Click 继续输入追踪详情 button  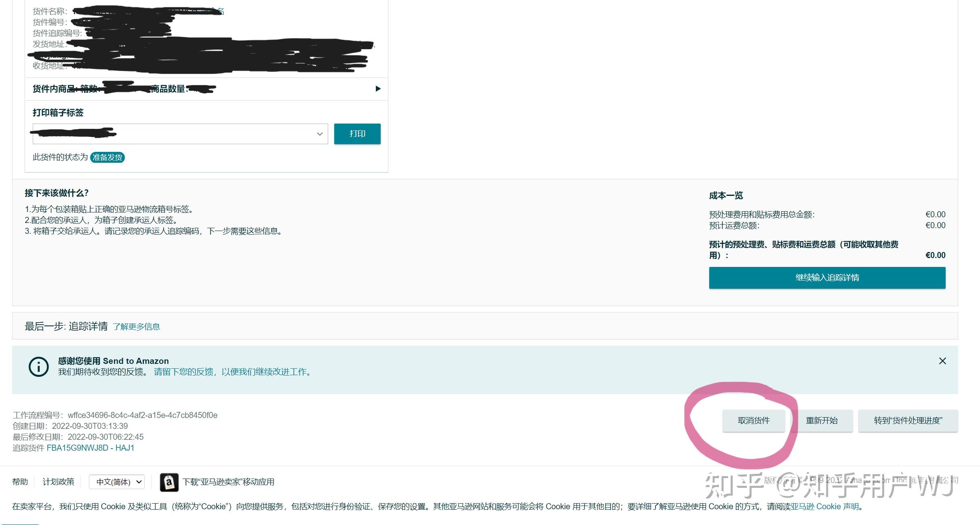click(827, 277)
